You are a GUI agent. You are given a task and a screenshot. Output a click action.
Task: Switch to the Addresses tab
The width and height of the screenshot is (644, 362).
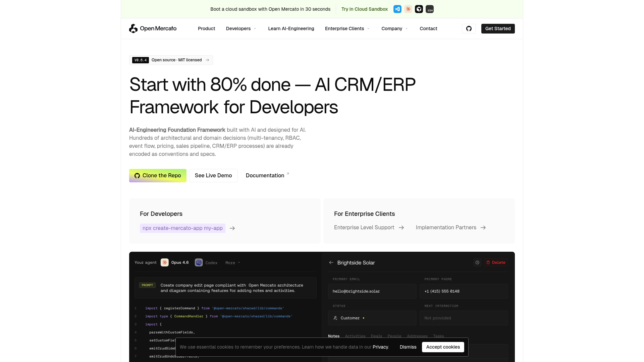(x=417, y=336)
